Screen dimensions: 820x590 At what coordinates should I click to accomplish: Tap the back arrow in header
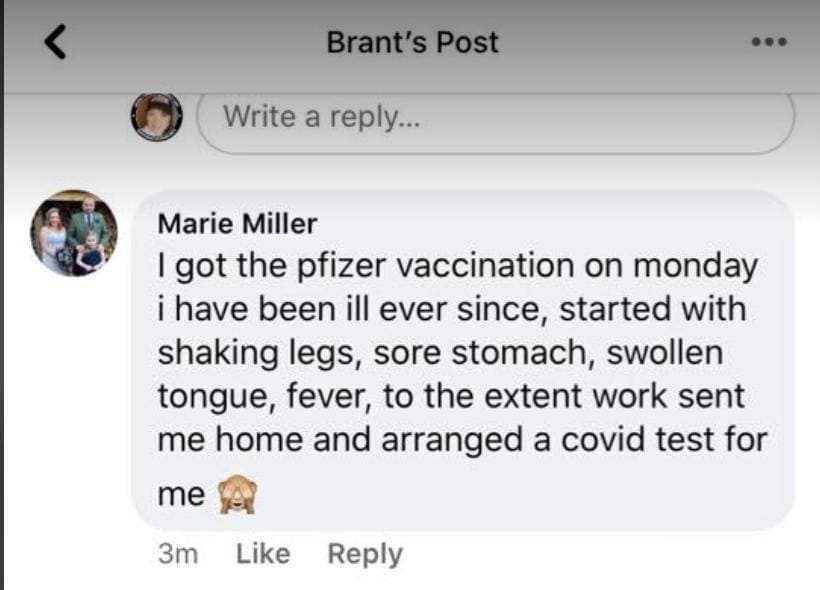click(58, 42)
